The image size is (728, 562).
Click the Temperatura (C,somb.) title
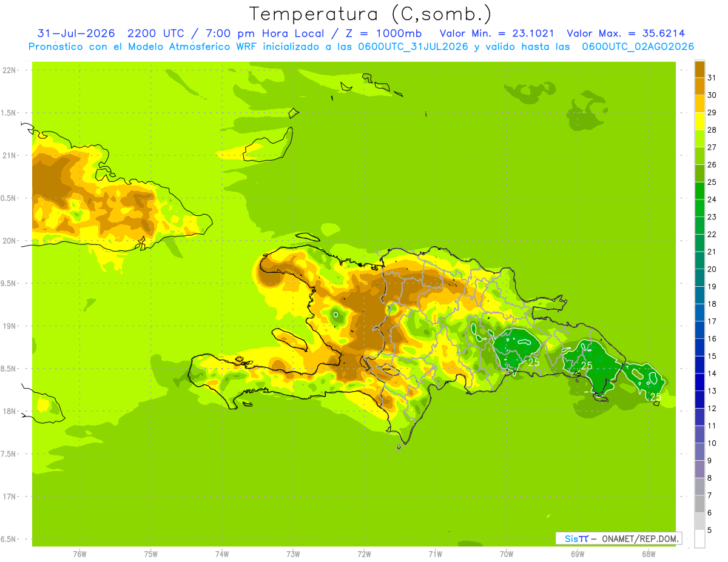click(371, 15)
